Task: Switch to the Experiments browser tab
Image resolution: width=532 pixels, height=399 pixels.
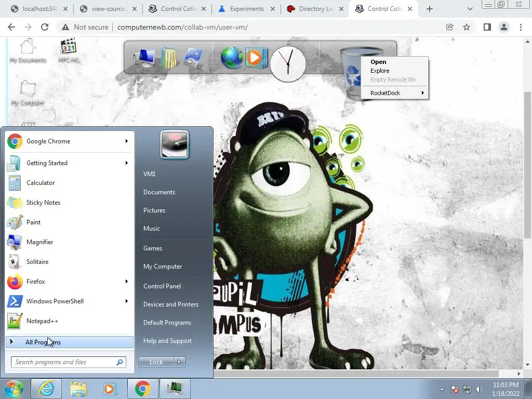Action: [x=246, y=9]
